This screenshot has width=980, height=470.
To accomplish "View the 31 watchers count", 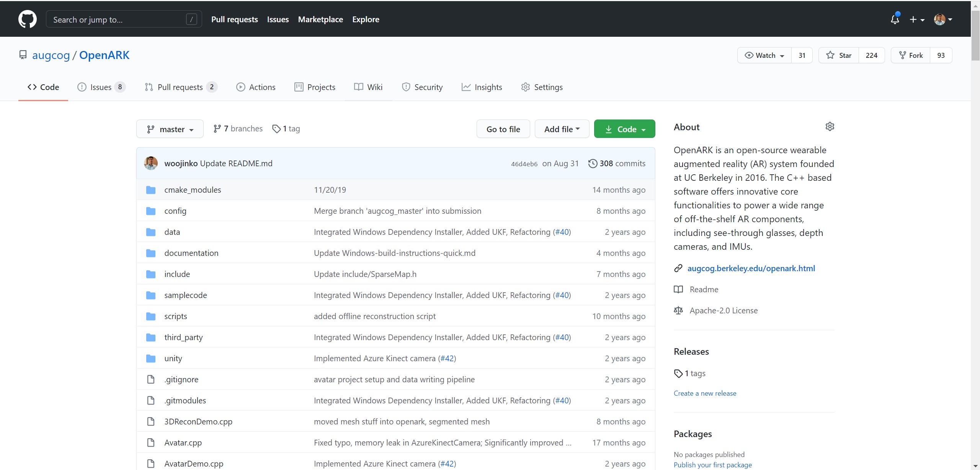I will (802, 56).
